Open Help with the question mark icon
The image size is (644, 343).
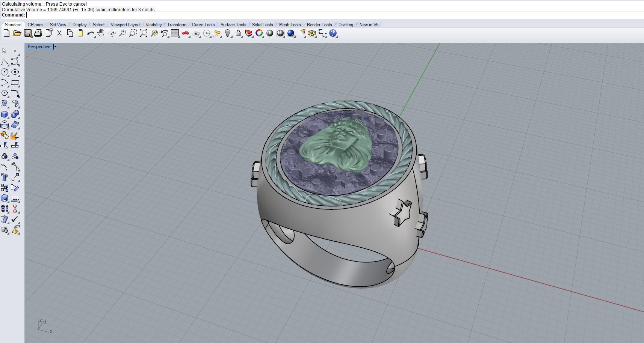pos(333,33)
